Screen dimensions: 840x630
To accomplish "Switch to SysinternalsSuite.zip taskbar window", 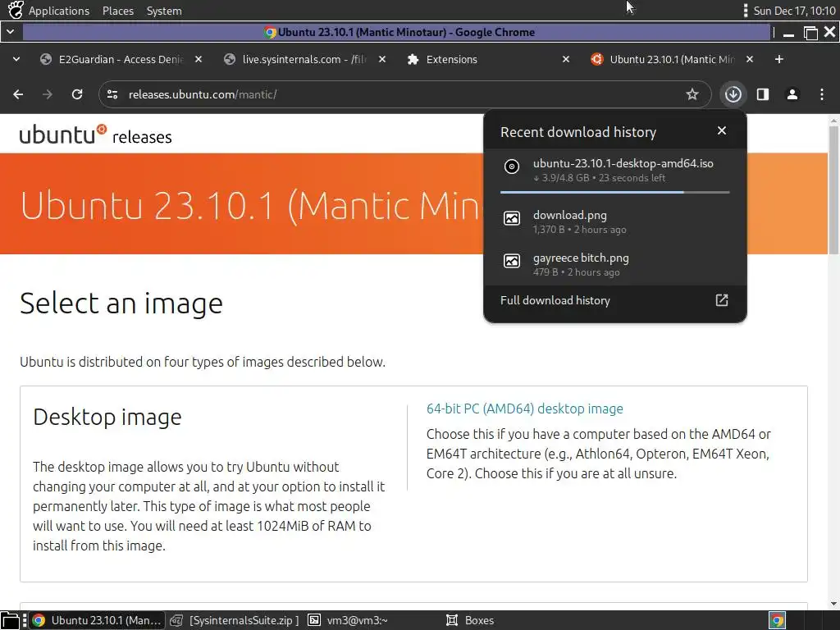I will point(235,620).
